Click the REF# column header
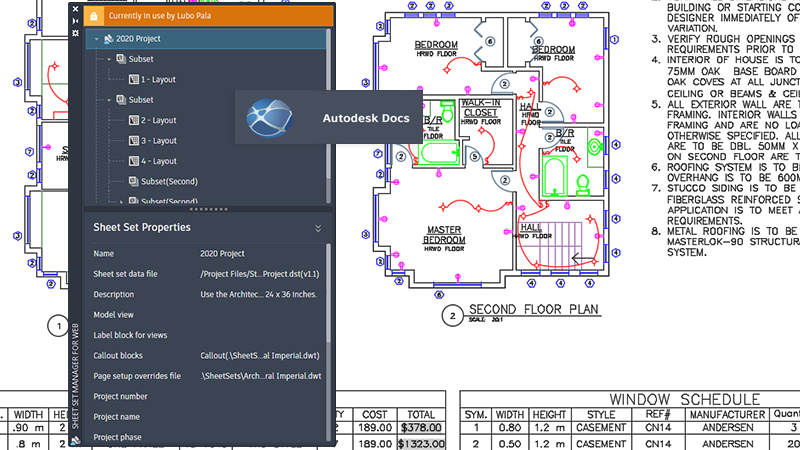 point(658,415)
